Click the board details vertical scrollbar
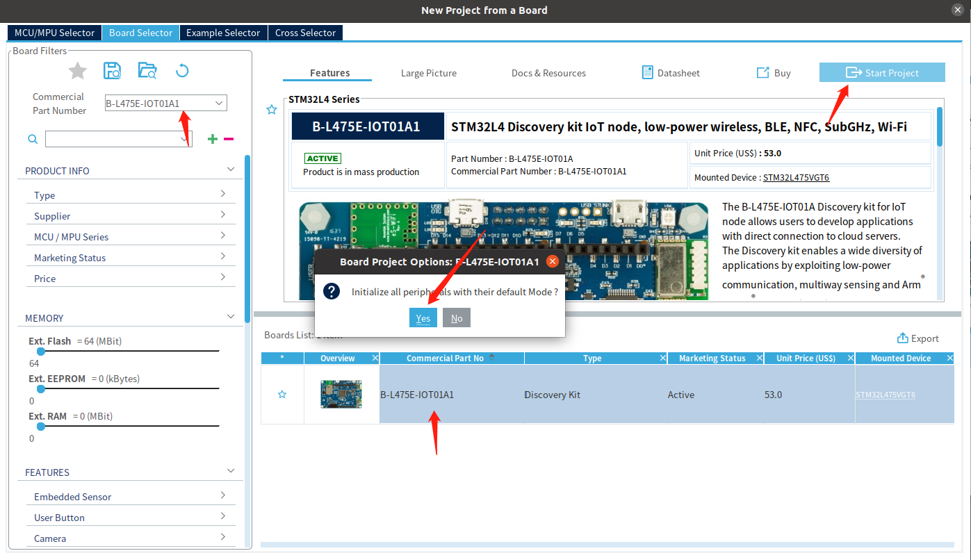This screenshot has height=560, width=971. point(940,126)
